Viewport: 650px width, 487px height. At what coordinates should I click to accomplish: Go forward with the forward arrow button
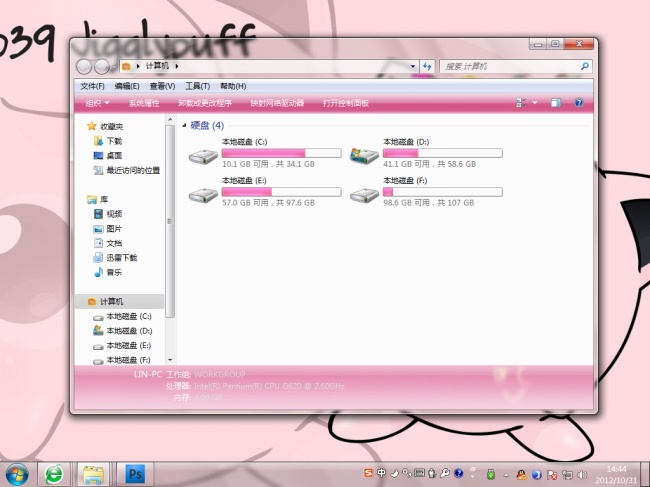(x=102, y=66)
